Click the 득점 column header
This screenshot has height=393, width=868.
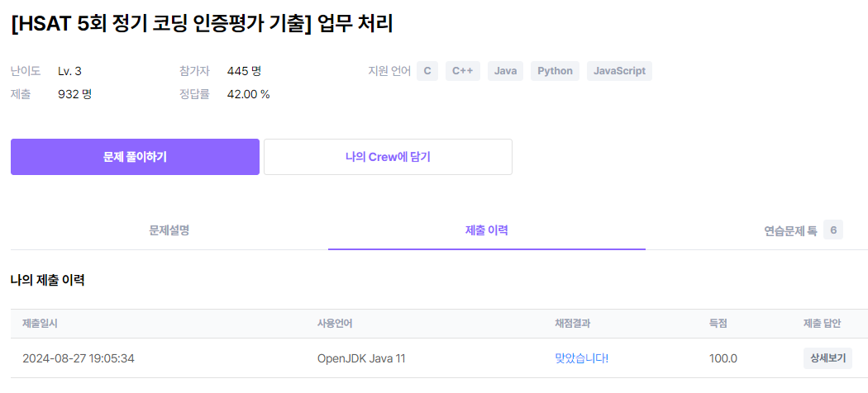[x=718, y=324]
